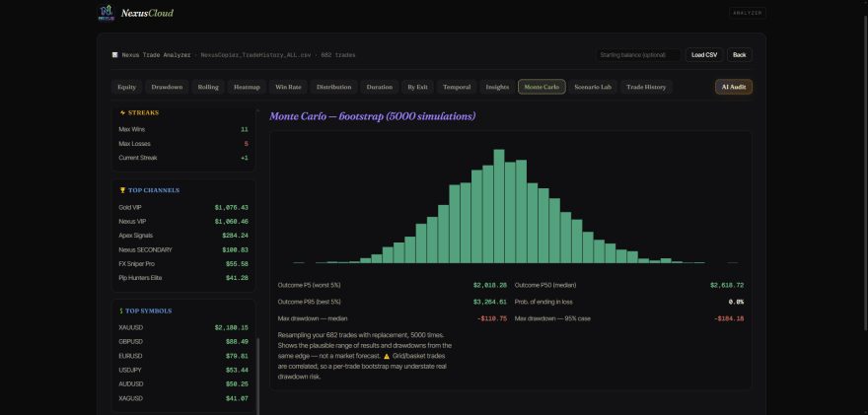Click the NexusCloud brand name
Image resolution: width=868 pixels, height=415 pixels.
(147, 13)
